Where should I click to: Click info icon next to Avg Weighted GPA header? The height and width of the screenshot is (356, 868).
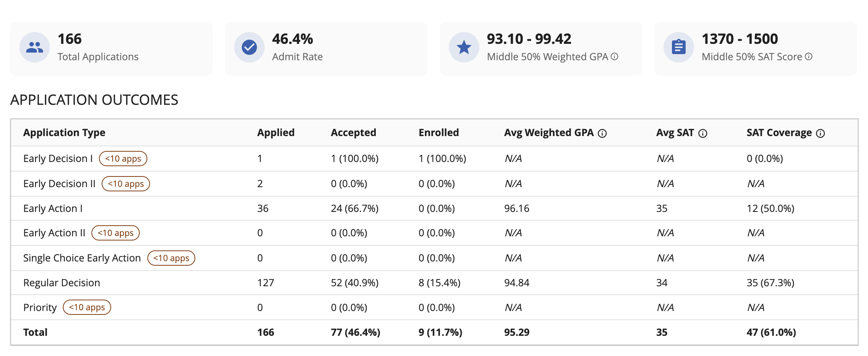coord(602,133)
